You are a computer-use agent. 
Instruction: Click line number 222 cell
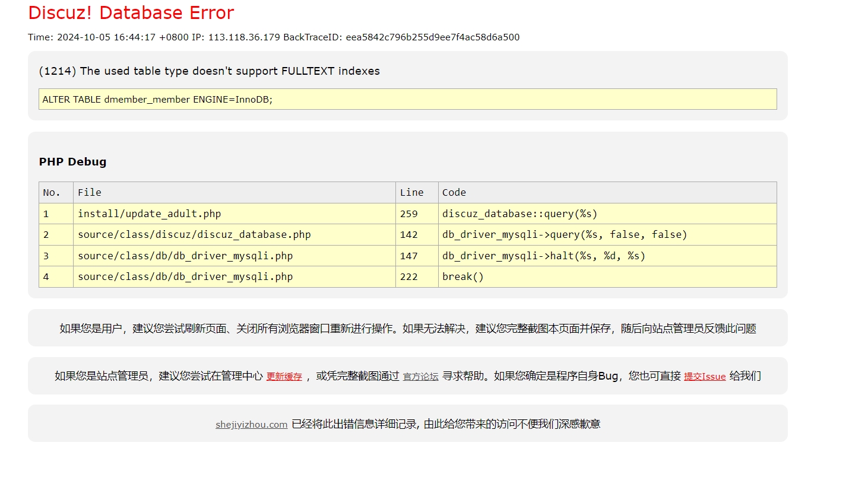(408, 277)
